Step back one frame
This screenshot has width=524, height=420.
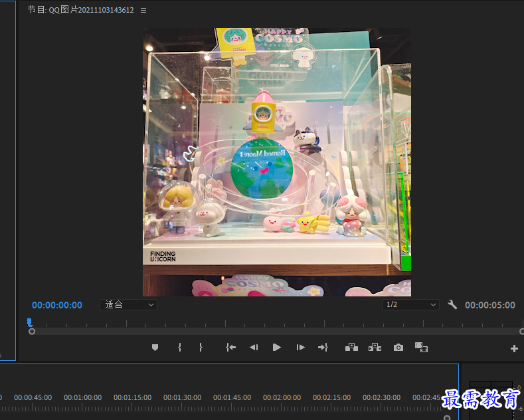[254, 348]
